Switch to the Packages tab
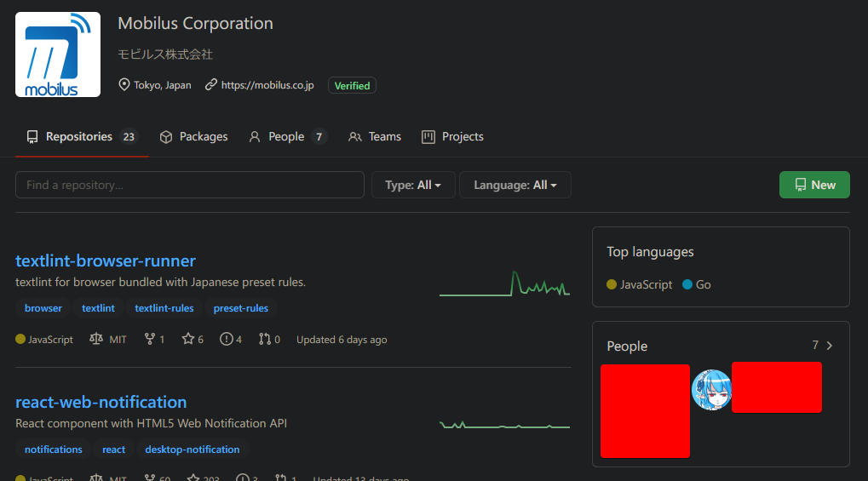Image resolution: width=868 pixels, height=481 pixels. click(193, 137)
